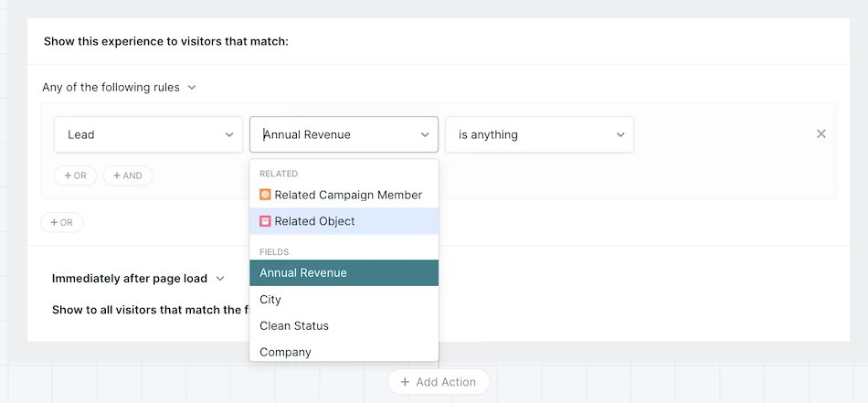Click the Annual Revenue field combo box
868x403 pixels.
344,134
